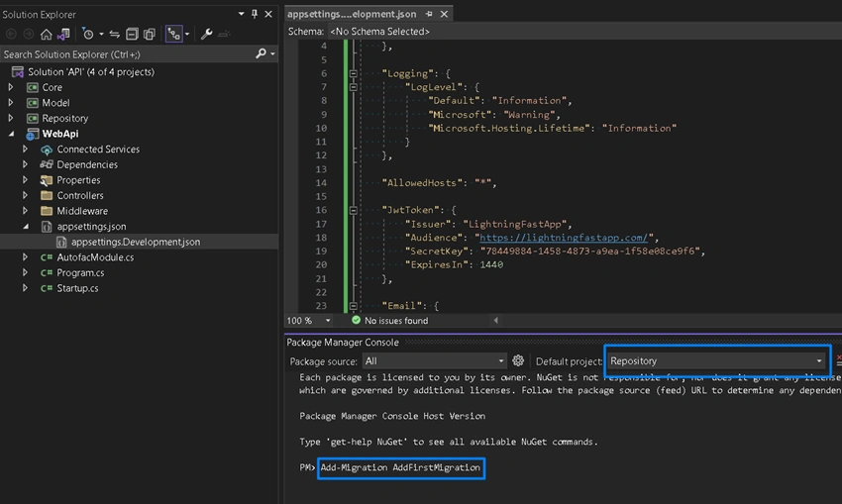
Task: Click the Home icon in Solution Explorer toolbar
Action: [47, 35]
